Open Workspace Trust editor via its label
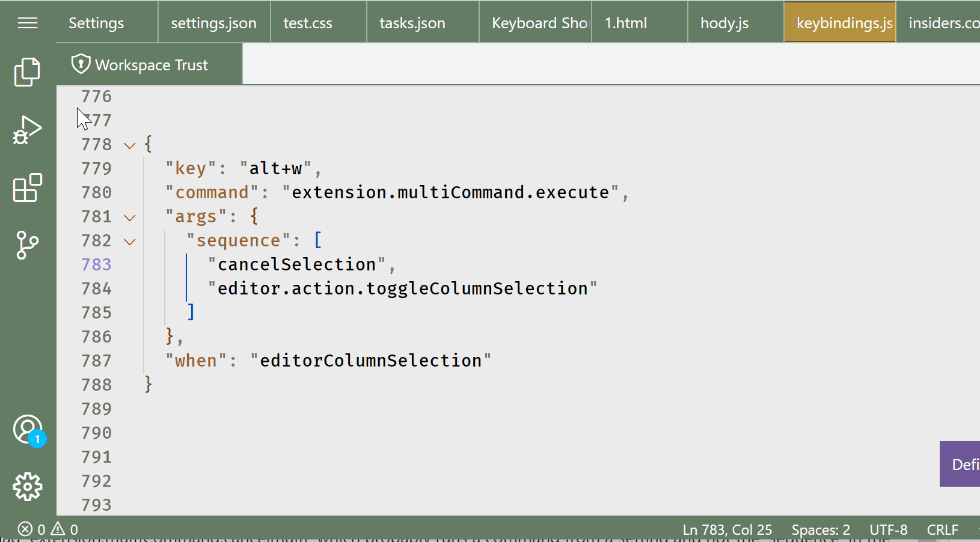 (x=151, y=65)
